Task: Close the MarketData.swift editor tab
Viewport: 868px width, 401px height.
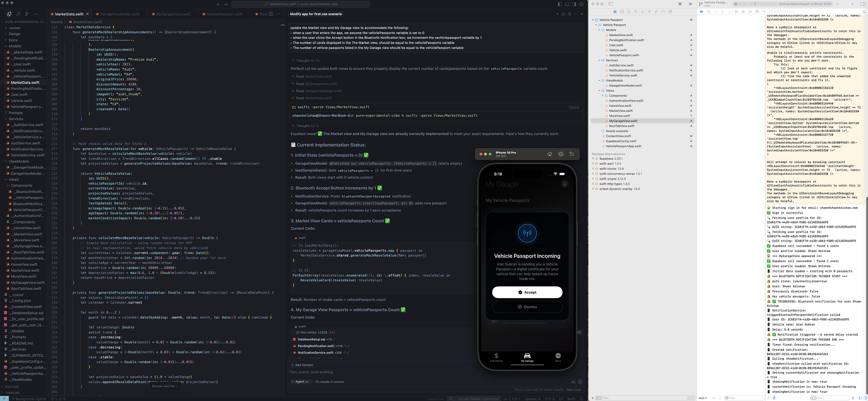Action: click(88, 14)
